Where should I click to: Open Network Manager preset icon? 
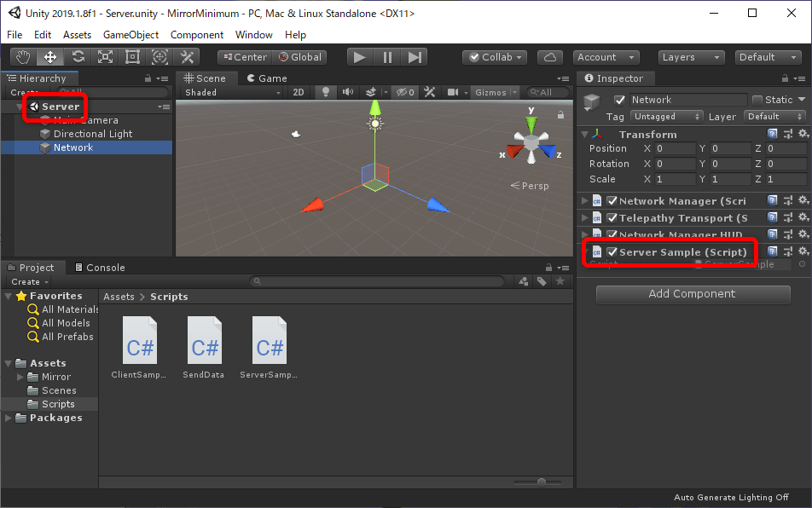point(788,200)
